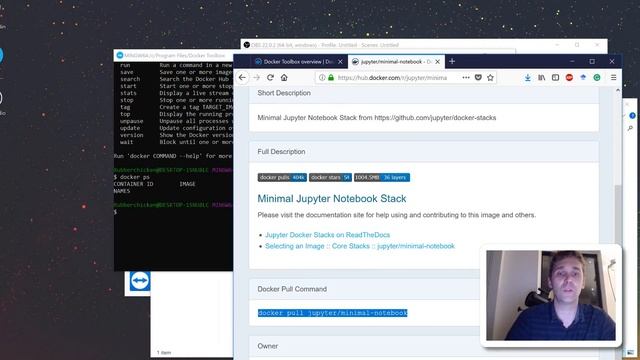
Task: Minimize the OBS window
Action: (x=557, y=45)
